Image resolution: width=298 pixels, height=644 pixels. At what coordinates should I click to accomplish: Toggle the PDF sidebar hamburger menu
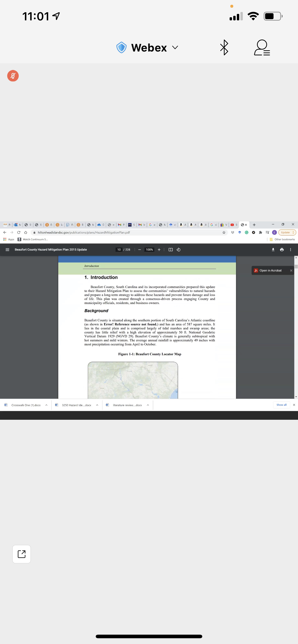(x=7, y=249)
